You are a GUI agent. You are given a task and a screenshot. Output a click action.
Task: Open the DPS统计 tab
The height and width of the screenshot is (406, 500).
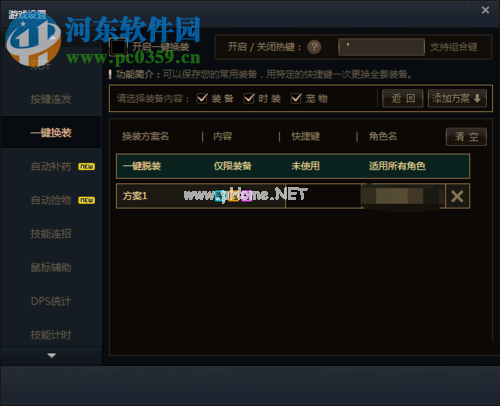(x=51, y=301)
